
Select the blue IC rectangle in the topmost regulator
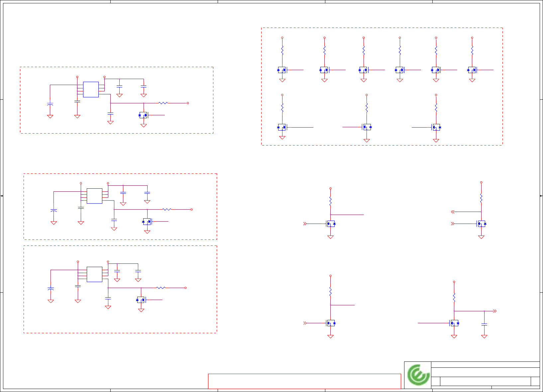(91, 89)
